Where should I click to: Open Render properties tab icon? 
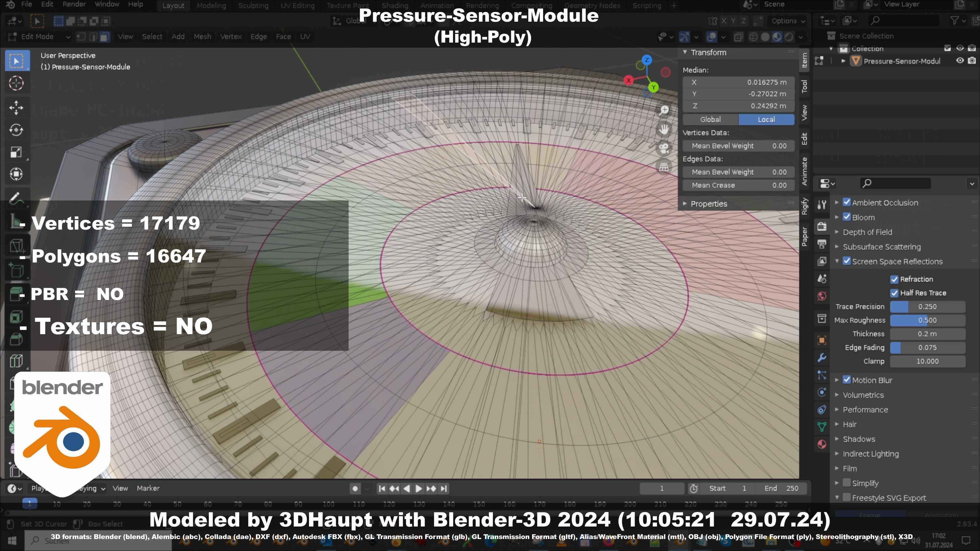tap(822, 227)
